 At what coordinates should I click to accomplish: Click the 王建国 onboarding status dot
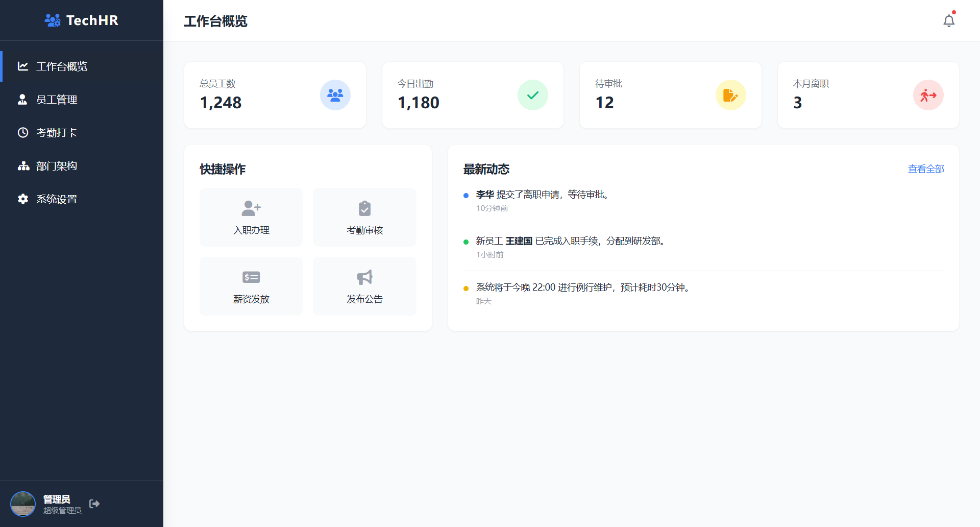tap(465, 241)
